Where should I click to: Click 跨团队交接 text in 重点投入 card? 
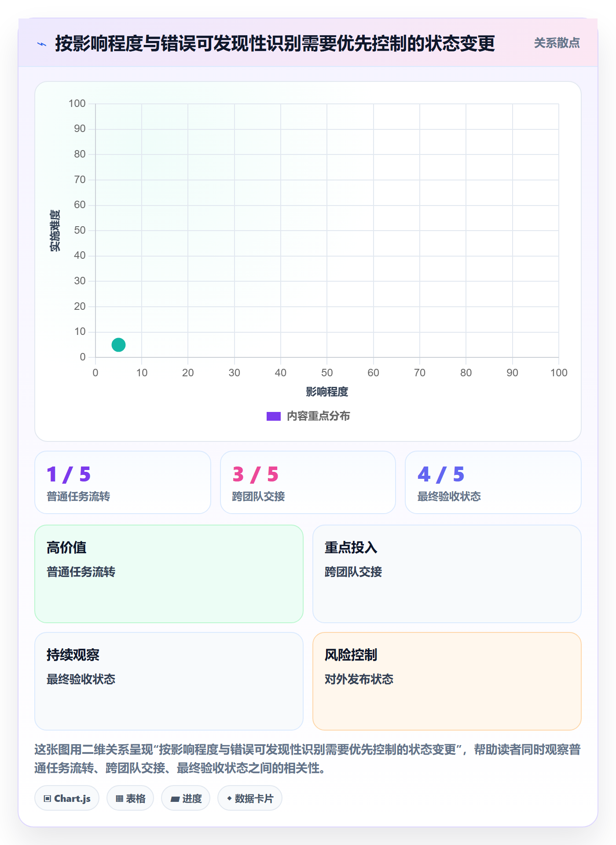pos(353,572)
